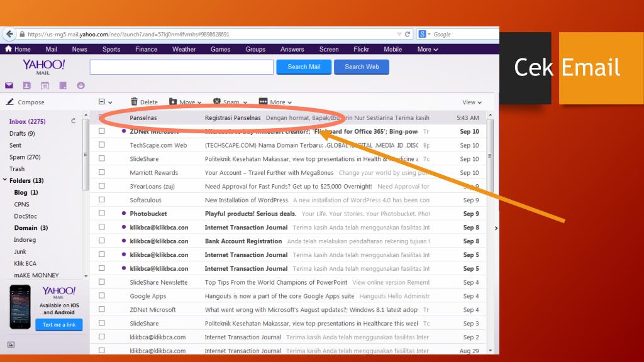Open Finance in the navigation bar
This screenshot has height=362, width=644.
click(x=146, y=49)
